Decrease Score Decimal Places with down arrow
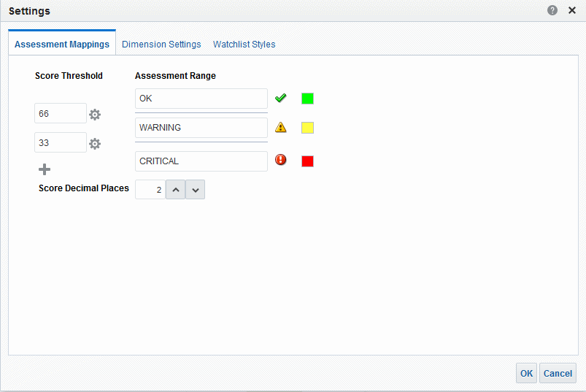The width and height of the screenshot is (586, 392). (x=195, y=190)
